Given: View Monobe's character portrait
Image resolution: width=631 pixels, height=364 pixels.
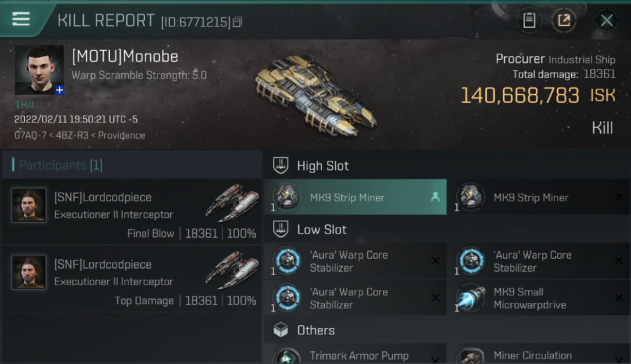Looking at the screenshot, I should point(39,70).
